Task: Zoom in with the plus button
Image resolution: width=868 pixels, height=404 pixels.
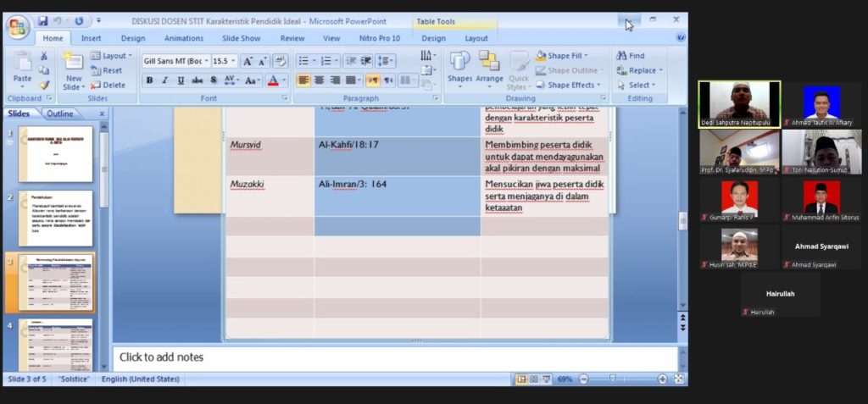Action: point(662,379)
